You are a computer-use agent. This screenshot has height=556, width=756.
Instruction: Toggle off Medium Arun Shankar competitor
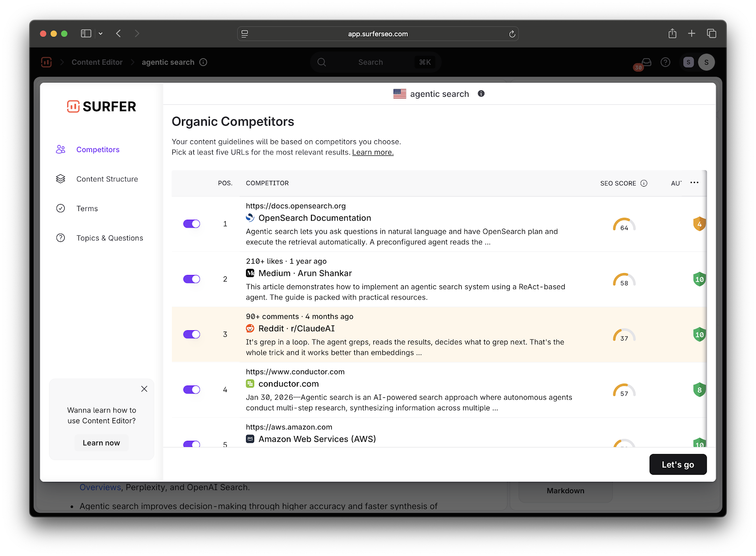192,279
